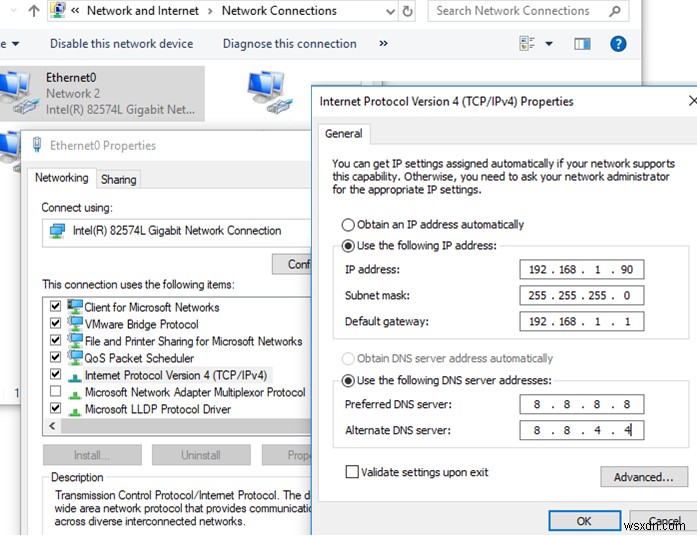This screenshot has height=536, width=697.
Task: Click the Intel 82574L adapter icon
Action: [x=57, y=231]
